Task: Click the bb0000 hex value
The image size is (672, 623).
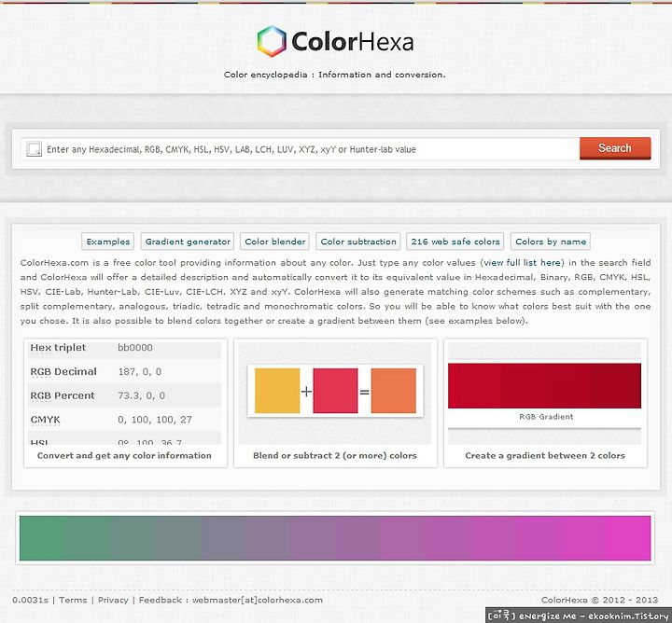Action: [x=135, y=348]
